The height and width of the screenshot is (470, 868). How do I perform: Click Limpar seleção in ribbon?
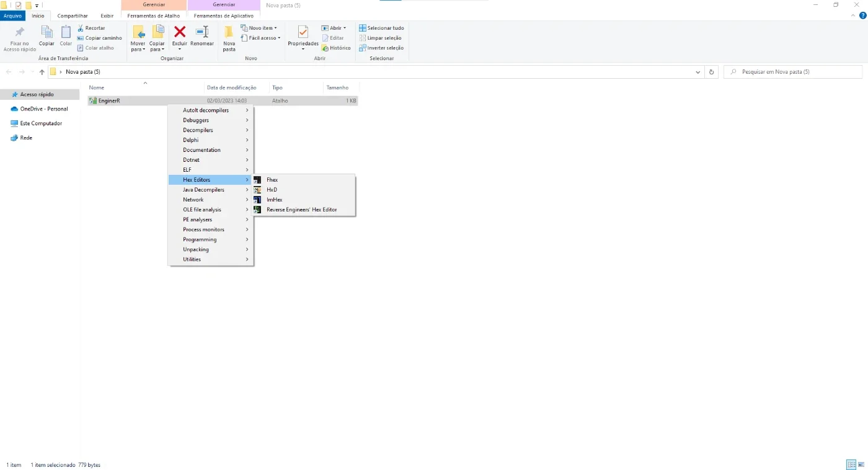[x=381, y=38]
